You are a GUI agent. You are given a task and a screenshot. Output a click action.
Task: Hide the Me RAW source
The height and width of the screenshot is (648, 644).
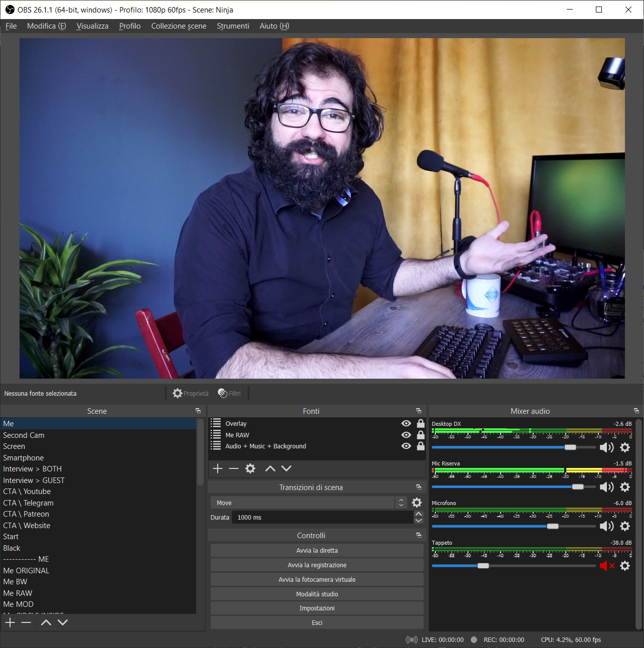pos(406,435)
